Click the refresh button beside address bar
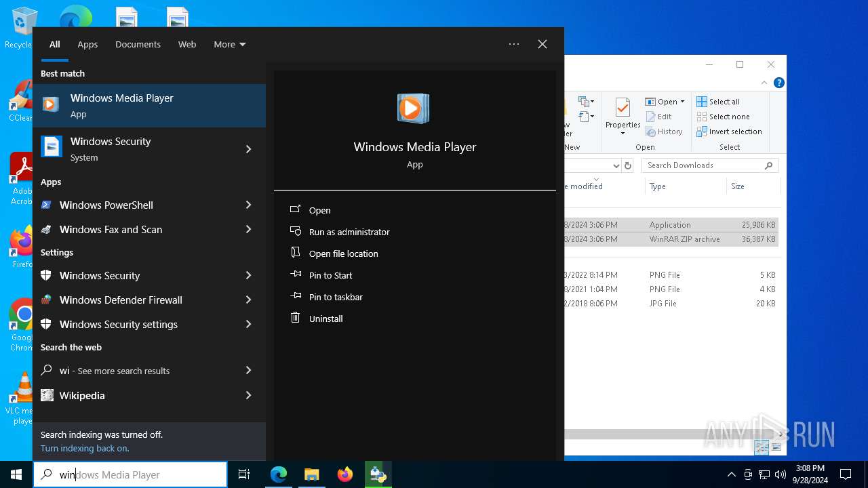The width and height of the screenshot is (868, 488). 628,165
